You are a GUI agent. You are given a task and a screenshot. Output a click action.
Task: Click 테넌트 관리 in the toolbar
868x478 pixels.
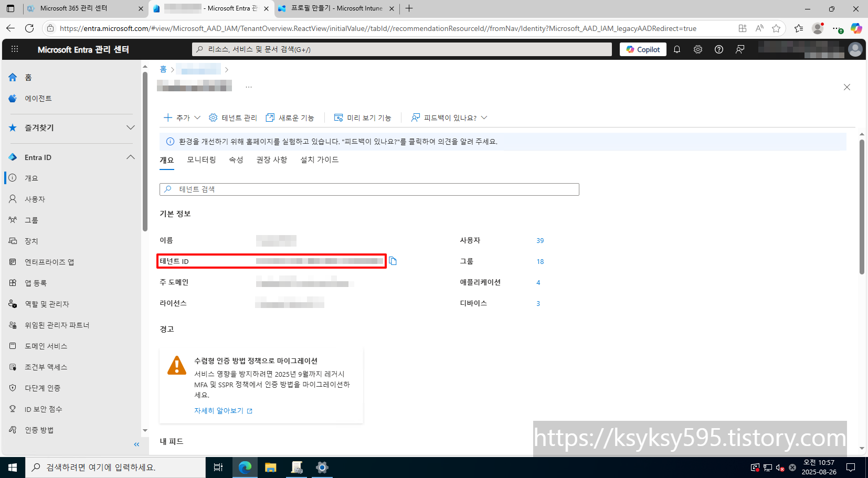(x=233, y=118)
